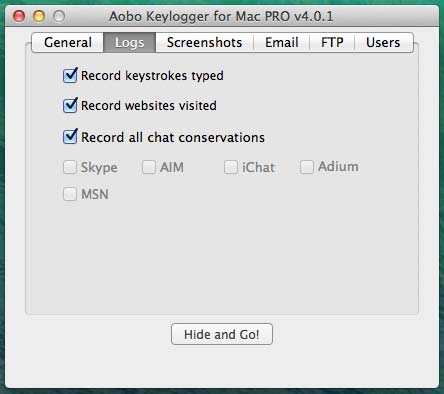Switch to the General tab
The height and width of the screenshot is (394, 444).
[68, 43]
